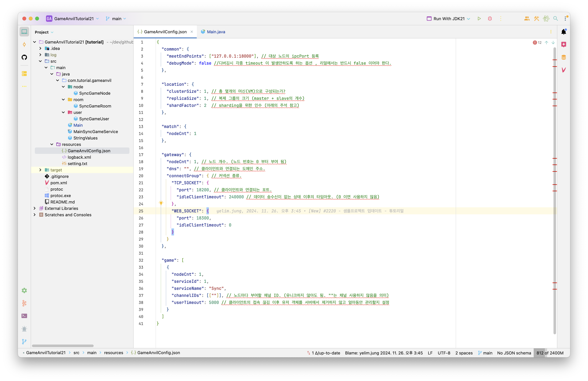The width and height of the screenshot is (588, 381).
Task: Click the project panel horizontal scrollbar
Action: coord(63,346)
